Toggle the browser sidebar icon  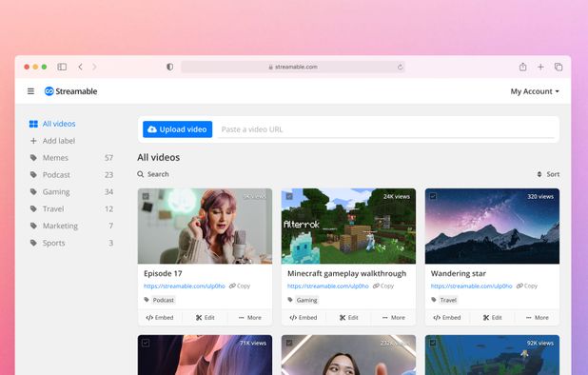[62, 67]
